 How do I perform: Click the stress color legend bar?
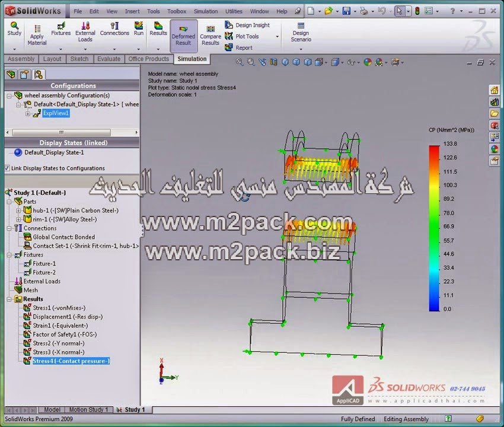pyautogui.click(x=434, y=228)
